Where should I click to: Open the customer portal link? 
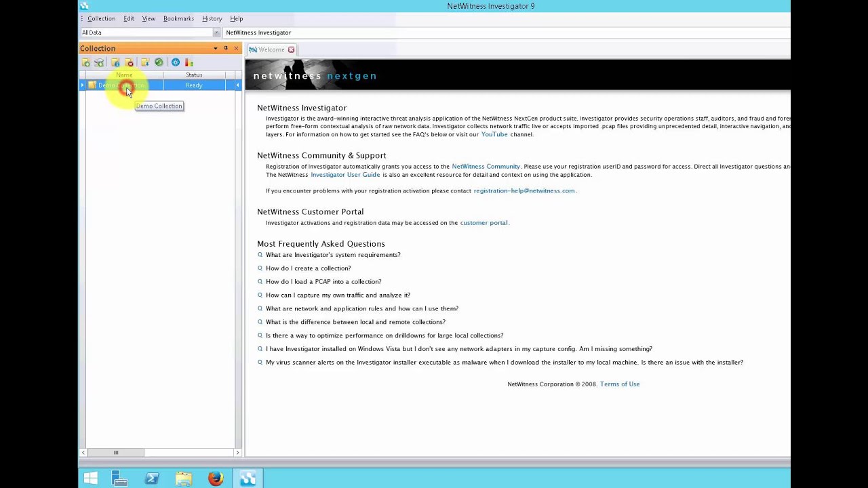coord(484,222)
